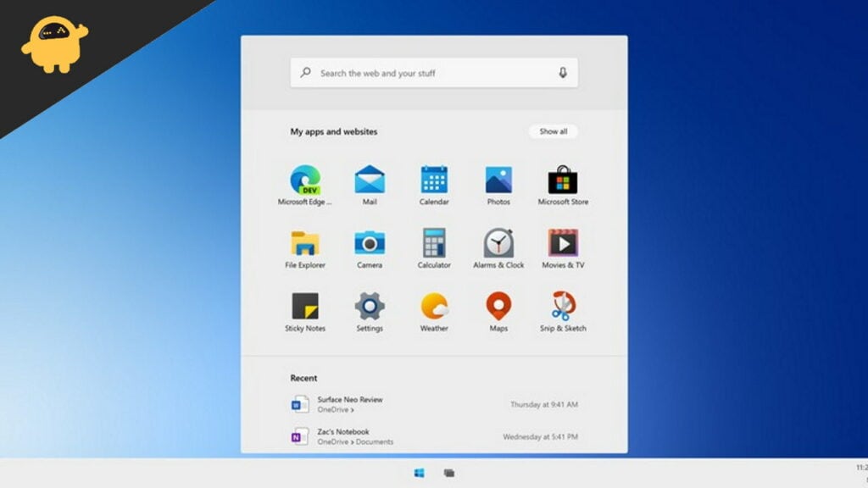The height and width of the screenshot is (488, 868).
Task: Open File Explorer
Action: pos(304,243)
